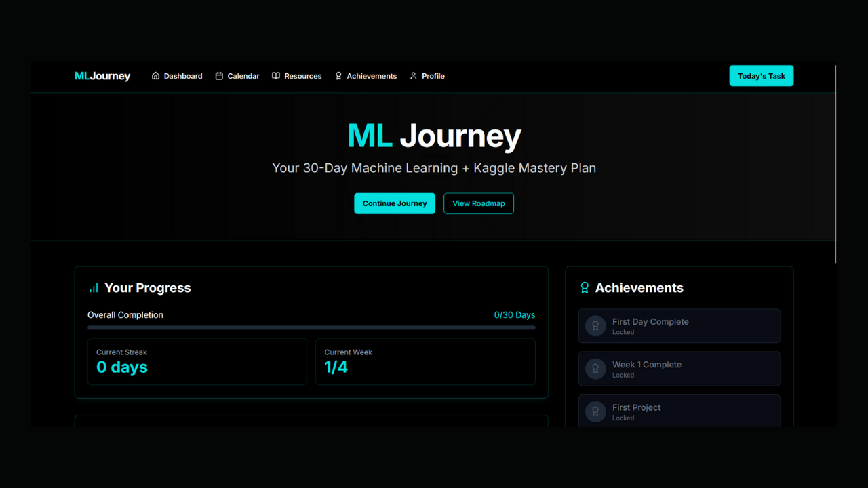Open the Profile nav item
This screenshot has width=868, height=488.
pos(427,76)
